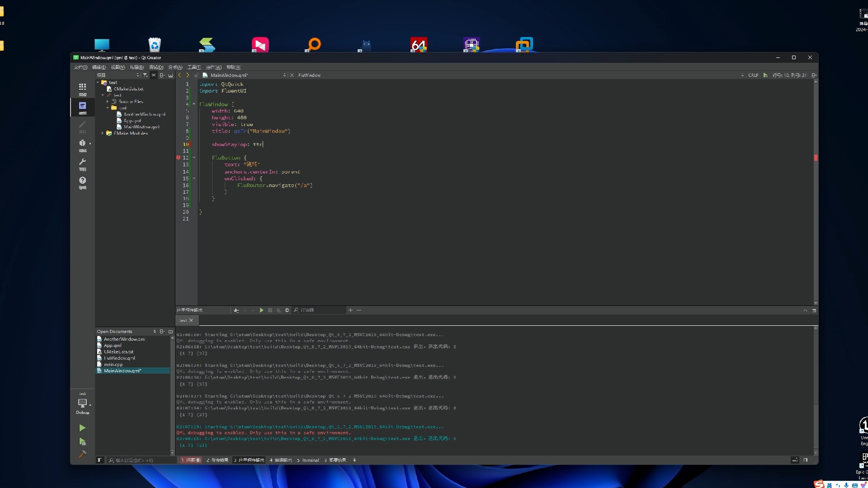The width and height of the screenshot is (868, 488).
Task: Open the Debug mode bug icon
Action: point(82,145)
